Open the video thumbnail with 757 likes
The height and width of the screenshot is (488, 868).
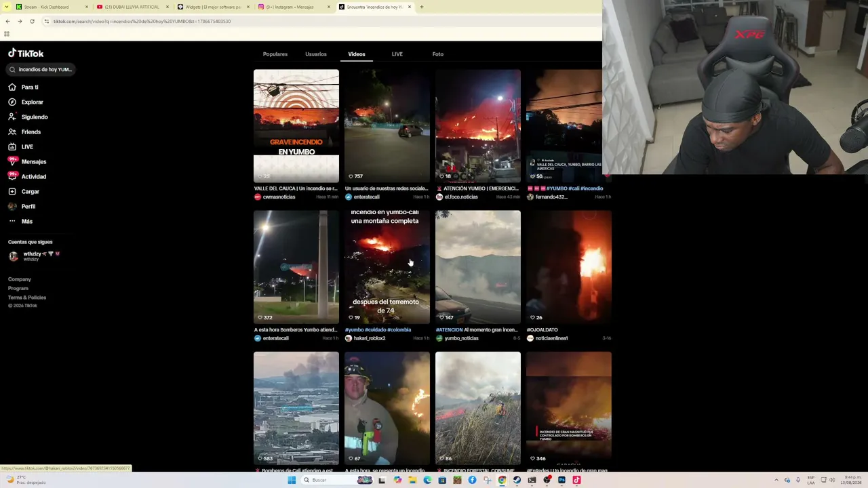pos(387,125)
